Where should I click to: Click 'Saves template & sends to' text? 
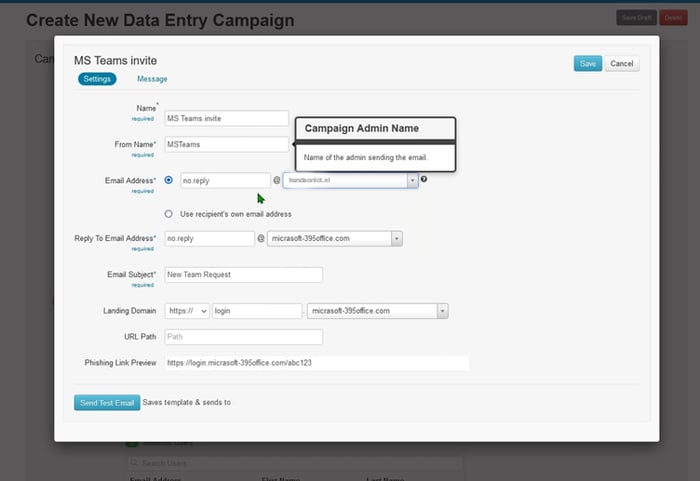click(x=187, y=402)
